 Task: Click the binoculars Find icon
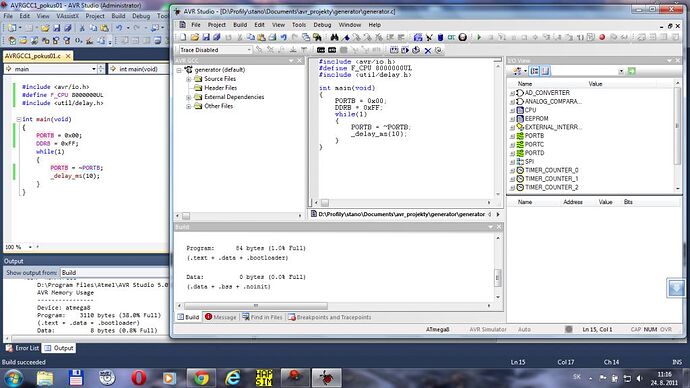[x=334, y=37]
